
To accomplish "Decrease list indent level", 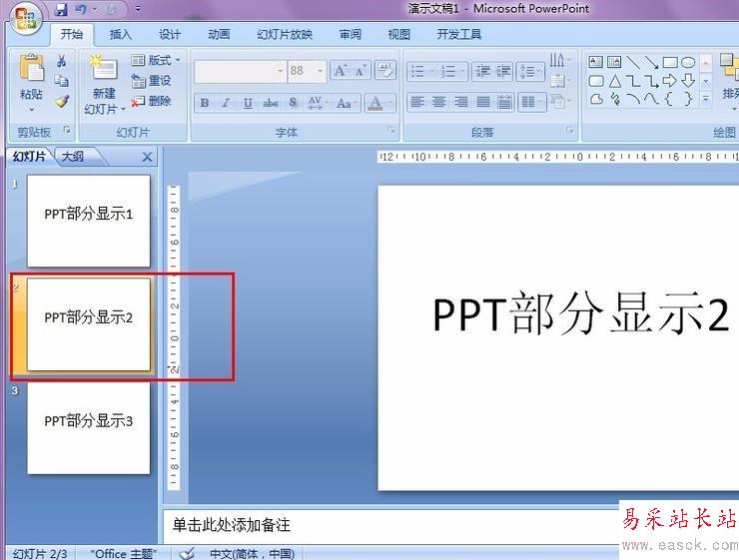I will click(482, 72).
